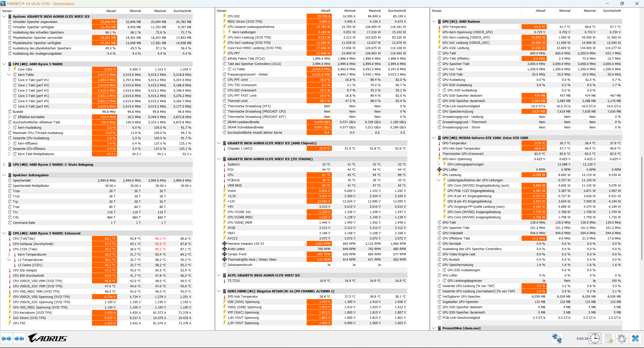Click the Sensor column header
644x348 pixels.
[x=7, y=11]
